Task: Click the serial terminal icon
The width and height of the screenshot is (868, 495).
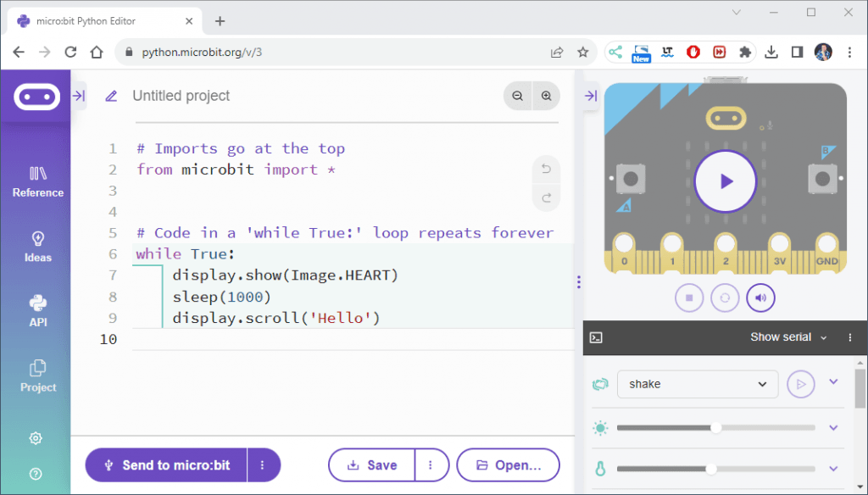Action: [598, 337]
